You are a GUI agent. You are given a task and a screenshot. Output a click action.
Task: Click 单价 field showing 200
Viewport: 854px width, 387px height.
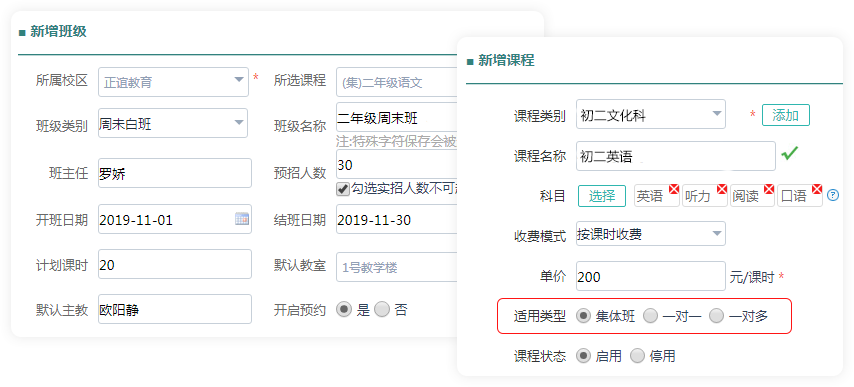coord(651,277)
